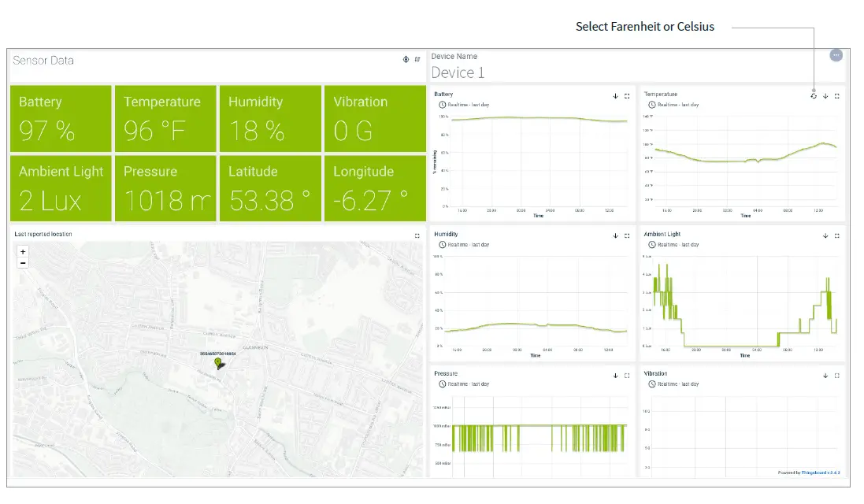Screen dimensions: 864x504
Task: Zoom in on the map
Action: (x=23, y=252)
